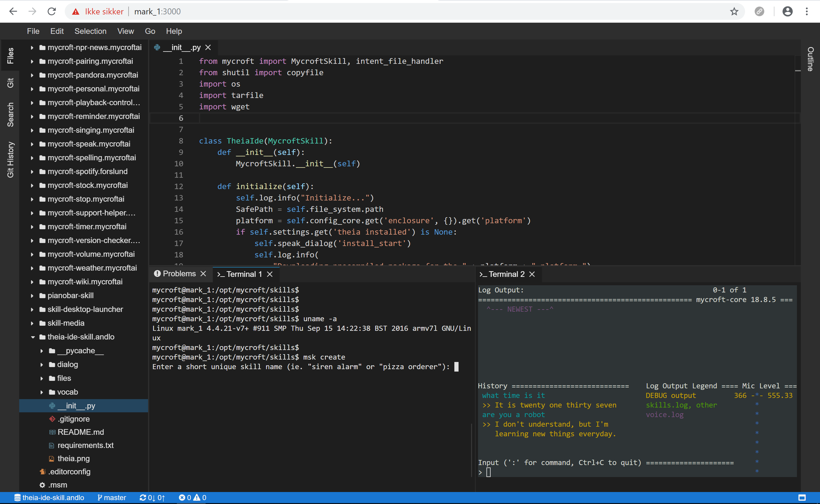
Task: Close the Terminal 2 tab
Action: pyautogui.click(x=532, y=274)
